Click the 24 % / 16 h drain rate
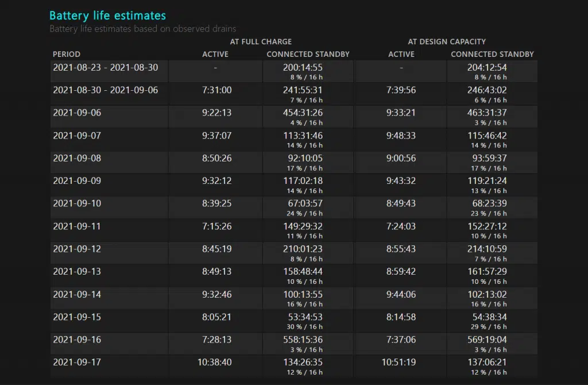588x385 pixels. tap(304, 214)
